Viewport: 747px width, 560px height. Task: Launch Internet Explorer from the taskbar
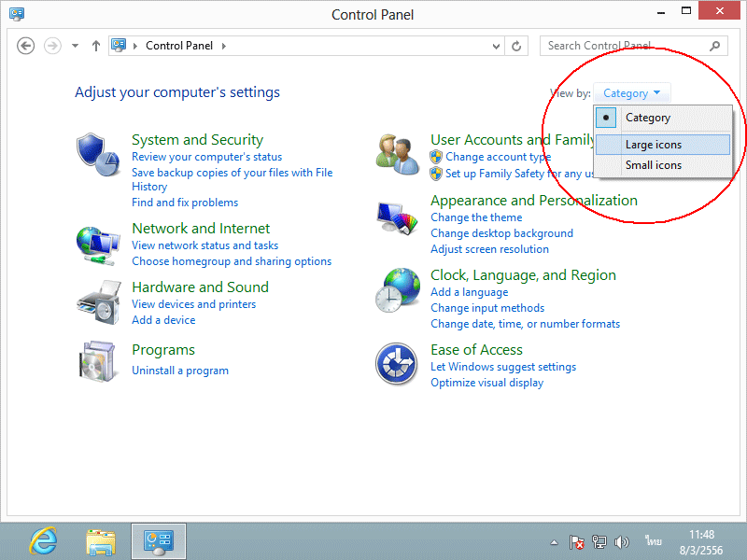tap(43, 541)
